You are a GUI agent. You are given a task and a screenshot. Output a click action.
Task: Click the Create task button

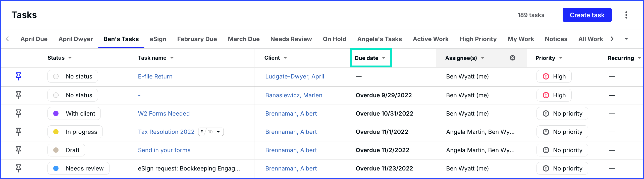click(x=587, y=15)
